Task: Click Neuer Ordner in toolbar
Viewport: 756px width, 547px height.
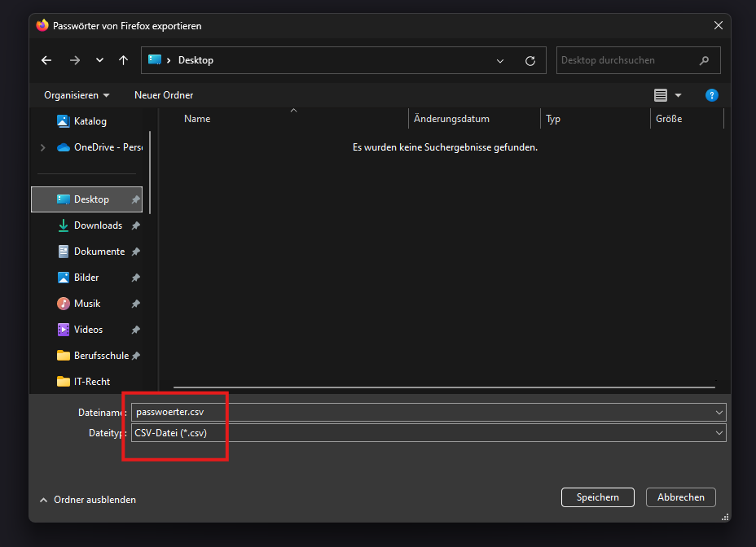Action: coord(164,95)
